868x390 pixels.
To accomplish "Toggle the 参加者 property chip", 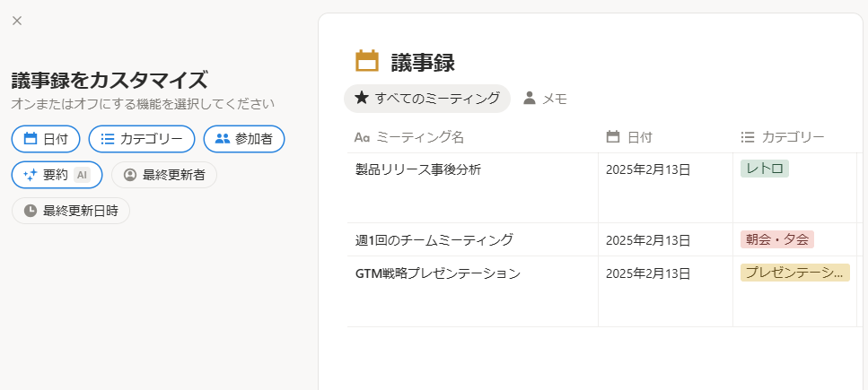I will click(x=244, y=139).
